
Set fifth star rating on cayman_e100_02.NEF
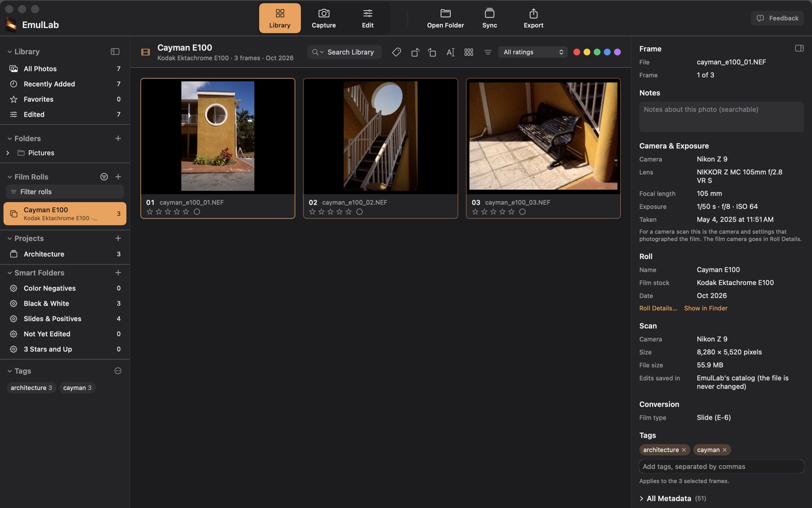(349, 212)
